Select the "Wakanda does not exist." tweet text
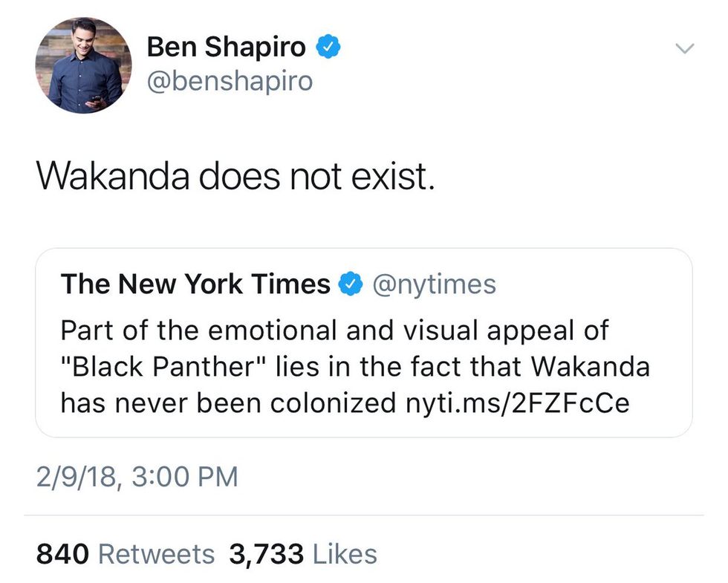 235,175
